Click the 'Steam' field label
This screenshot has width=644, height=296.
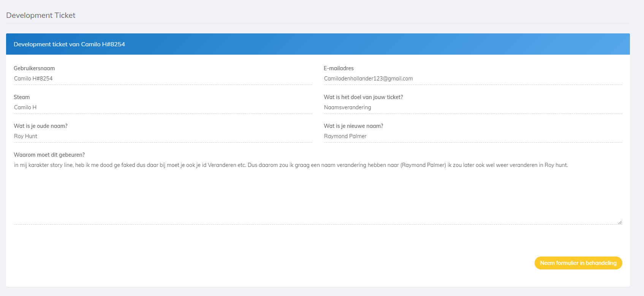click(22, 97)
